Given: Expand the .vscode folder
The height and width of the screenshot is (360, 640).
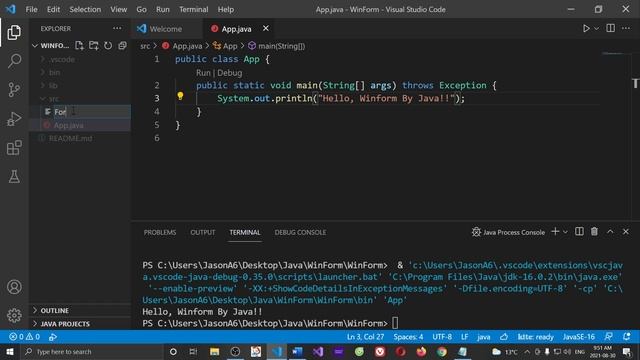Looking at the screenshot, I should (x=80, y=59).
